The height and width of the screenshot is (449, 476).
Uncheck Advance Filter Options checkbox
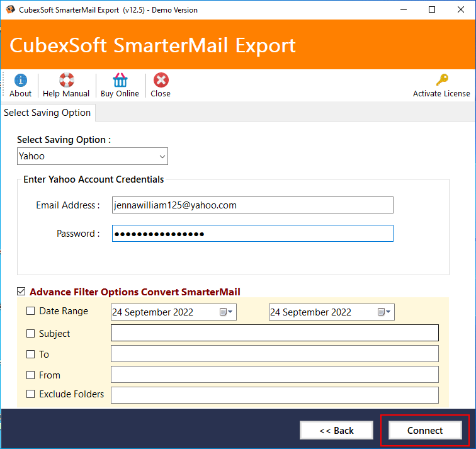pyautogui.click(x=21, y=292)
